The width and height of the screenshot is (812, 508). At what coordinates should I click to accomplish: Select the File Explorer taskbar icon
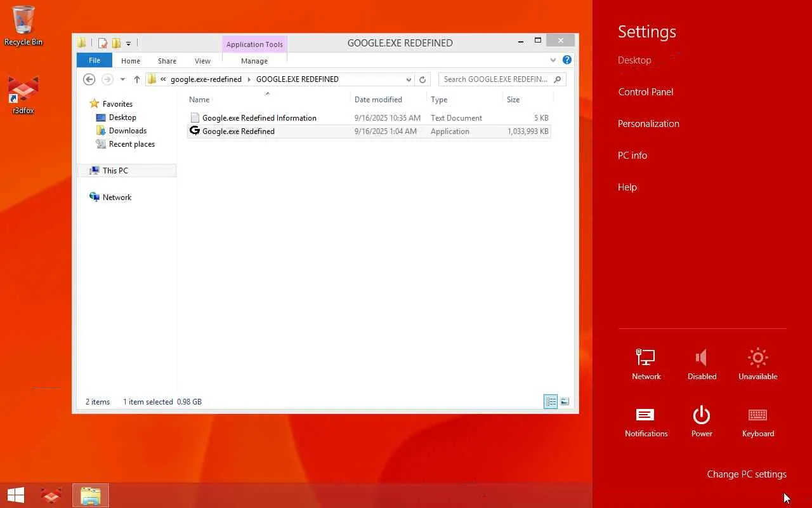point(91,495)
